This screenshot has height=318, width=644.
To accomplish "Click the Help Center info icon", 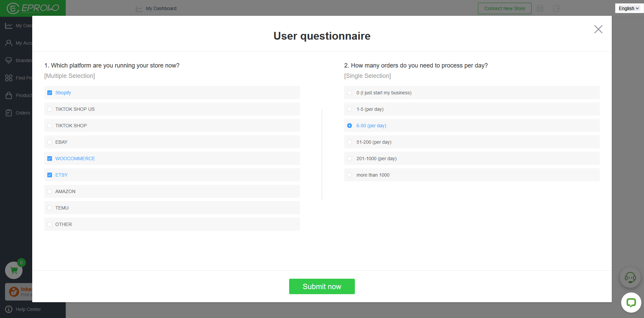I will [9, 309].
